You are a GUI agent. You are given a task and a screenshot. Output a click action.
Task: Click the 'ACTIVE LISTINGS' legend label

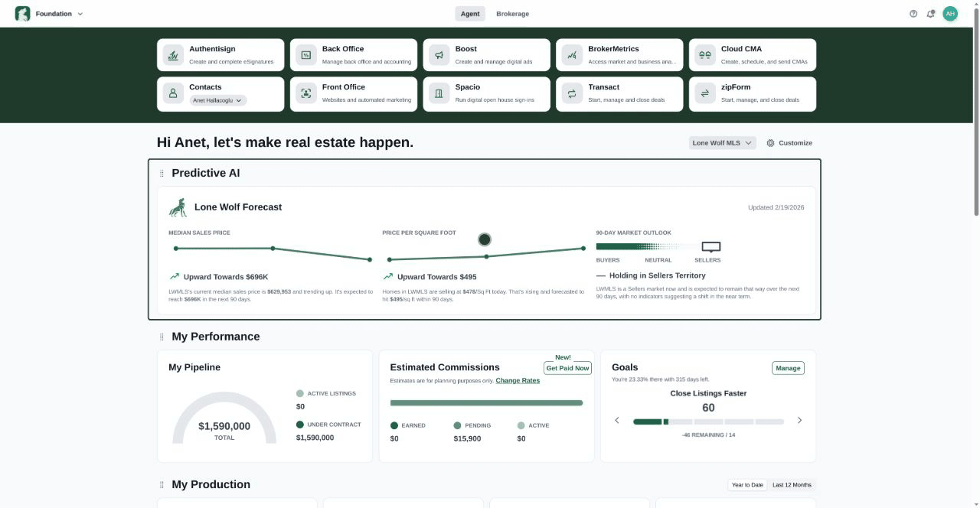click(332, 393)
